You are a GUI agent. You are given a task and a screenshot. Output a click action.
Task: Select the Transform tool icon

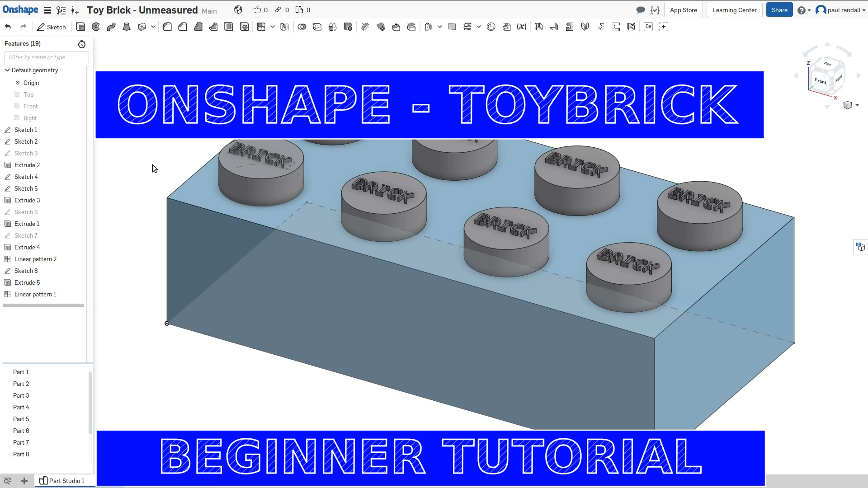coord(333,27)
